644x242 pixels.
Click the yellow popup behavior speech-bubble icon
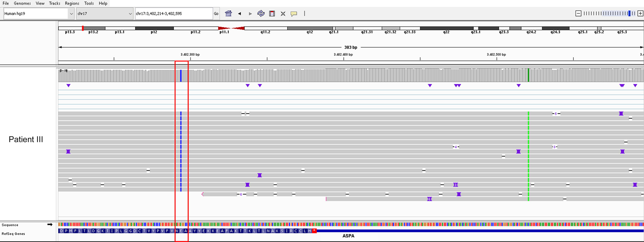(294, 14)
